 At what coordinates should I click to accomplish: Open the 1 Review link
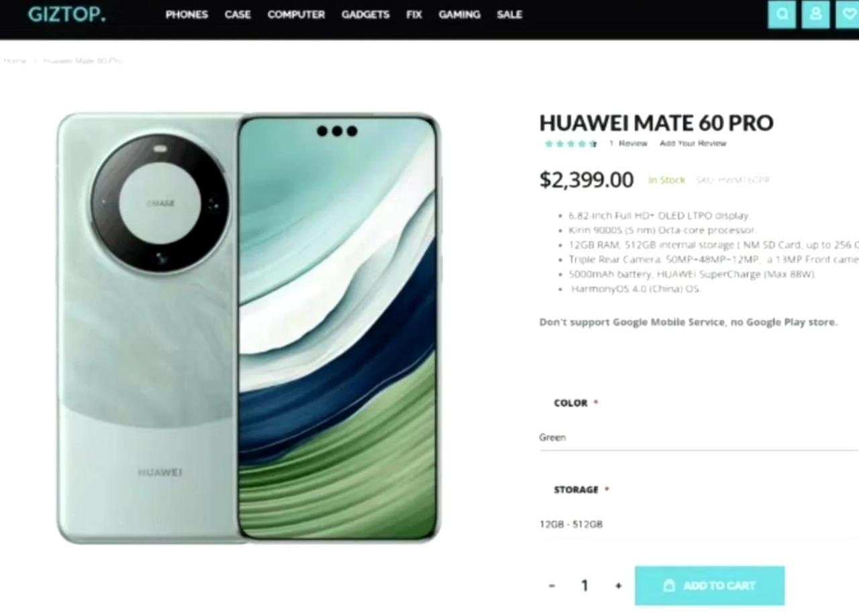point(628,144)
